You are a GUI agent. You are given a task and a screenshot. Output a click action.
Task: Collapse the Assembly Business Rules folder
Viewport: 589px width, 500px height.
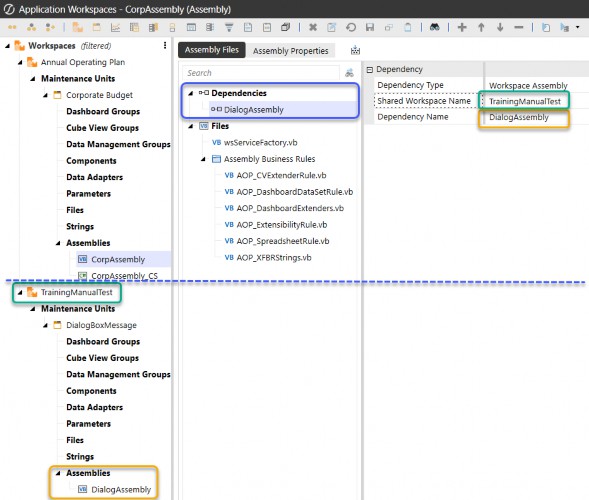click(x=203, y=159)
